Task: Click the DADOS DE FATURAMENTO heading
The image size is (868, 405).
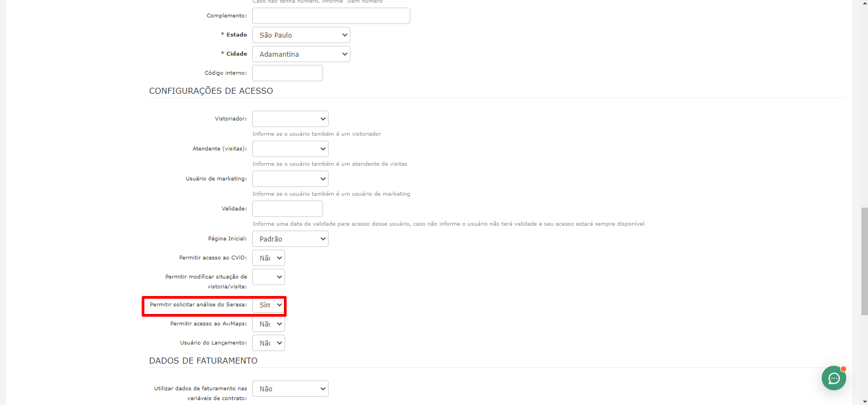Action: coord(203,361)
